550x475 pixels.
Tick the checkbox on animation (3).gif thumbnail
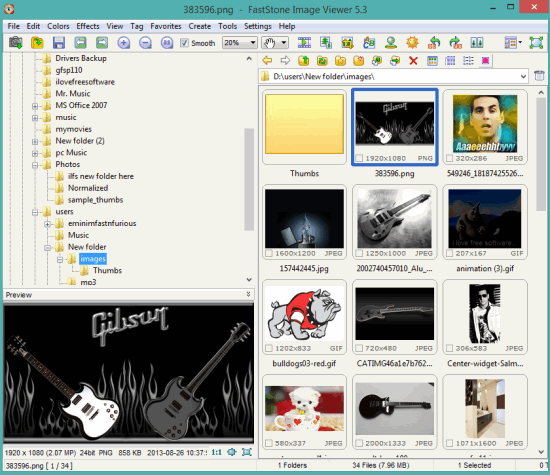click(449, 253)
